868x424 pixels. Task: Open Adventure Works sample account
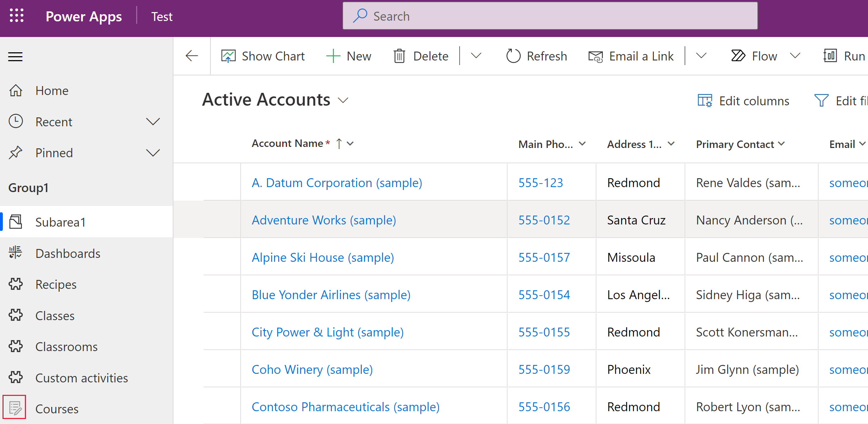[x=323, y=219]
